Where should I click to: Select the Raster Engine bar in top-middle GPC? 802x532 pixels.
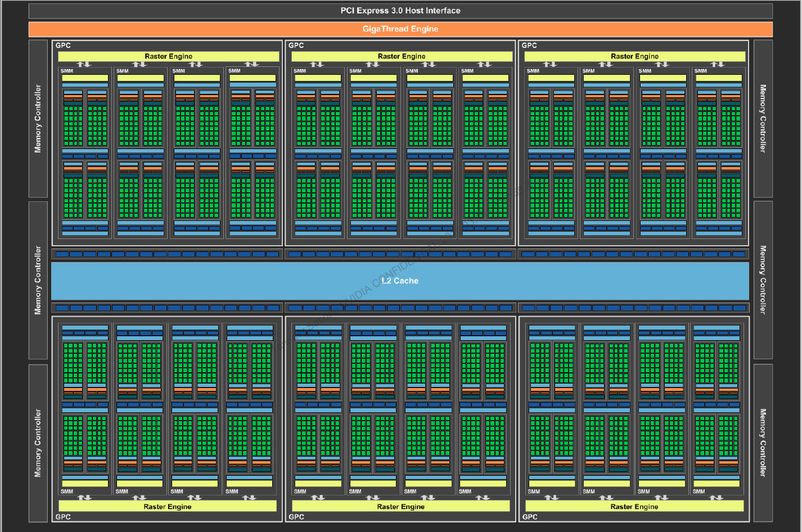point(402,56)
